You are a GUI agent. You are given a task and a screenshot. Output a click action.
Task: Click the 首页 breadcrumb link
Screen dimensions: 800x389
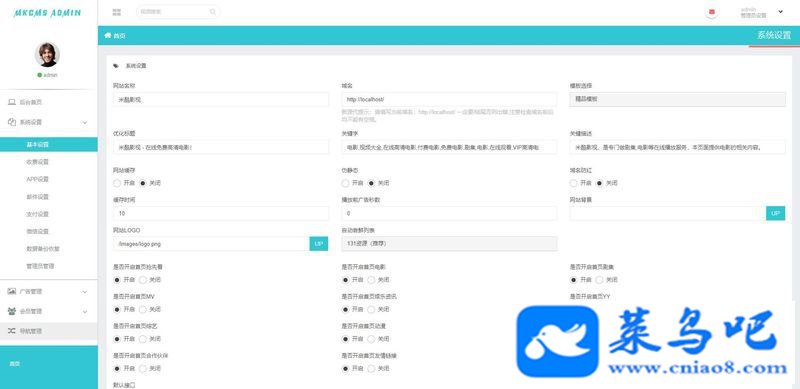(119, 36)
